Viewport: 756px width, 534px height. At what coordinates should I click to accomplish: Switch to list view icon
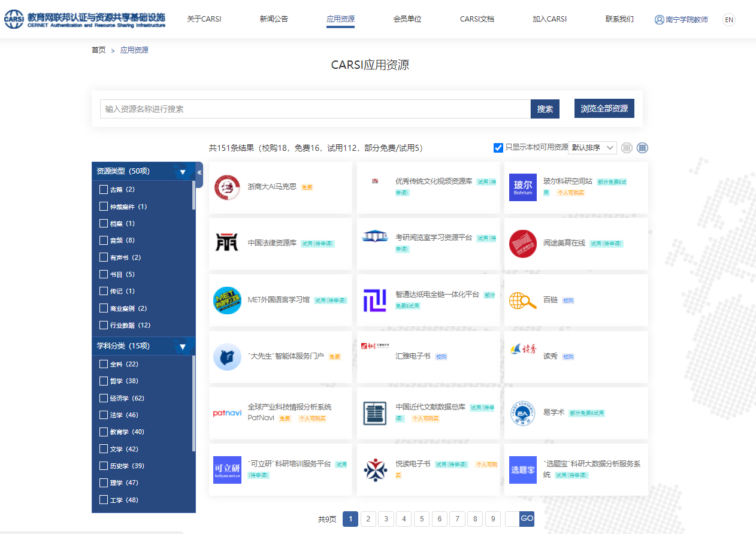click(x=627, y=148)
